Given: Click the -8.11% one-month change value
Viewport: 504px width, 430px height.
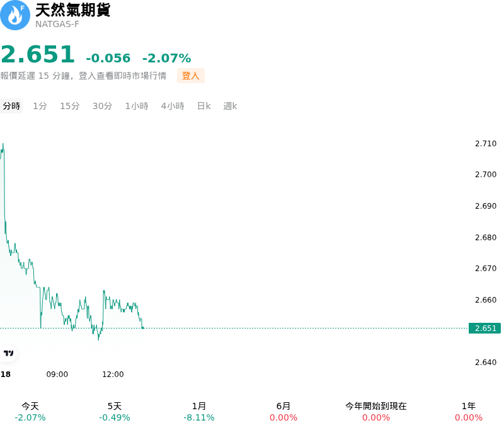Looking at the screenshot, I should coord(199,417).
